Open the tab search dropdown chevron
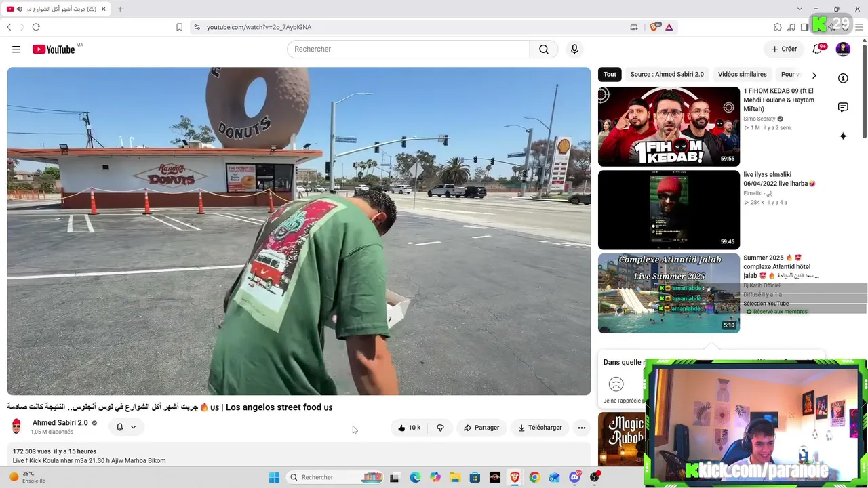 (x=800, y=9)
